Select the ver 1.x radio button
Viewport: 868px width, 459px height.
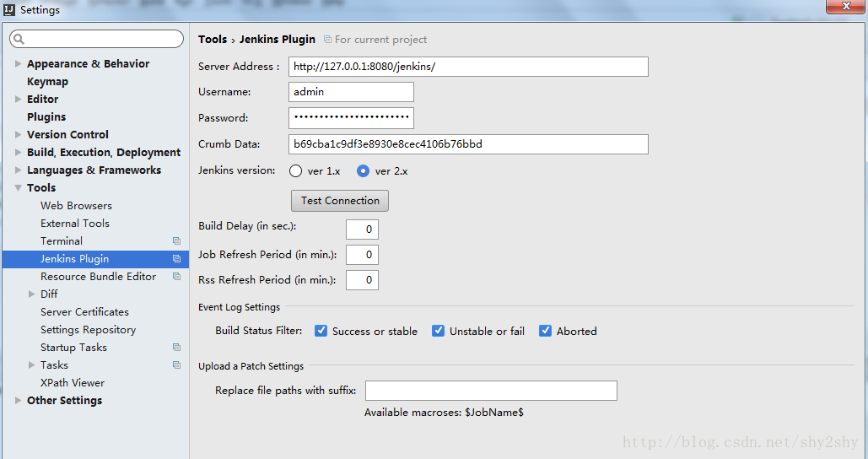click(295, 171)
